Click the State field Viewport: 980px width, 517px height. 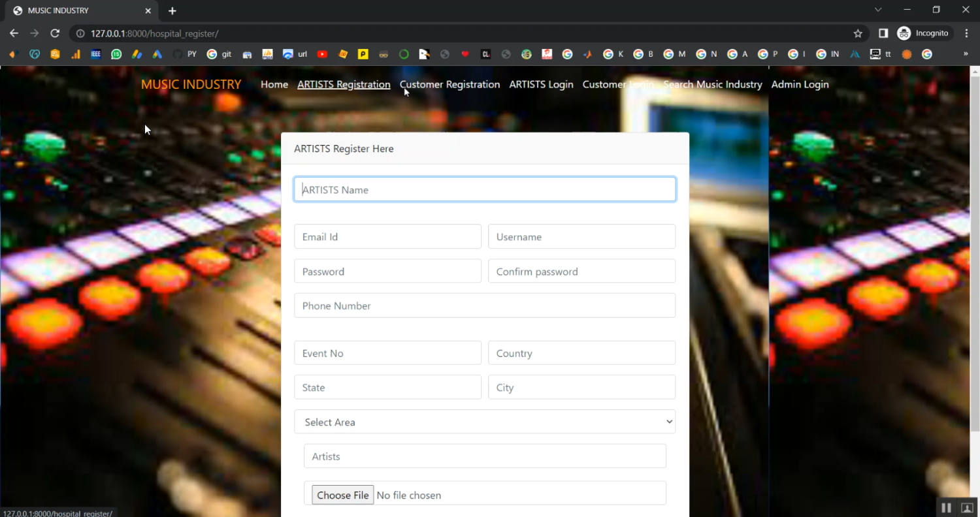point(387,387)
